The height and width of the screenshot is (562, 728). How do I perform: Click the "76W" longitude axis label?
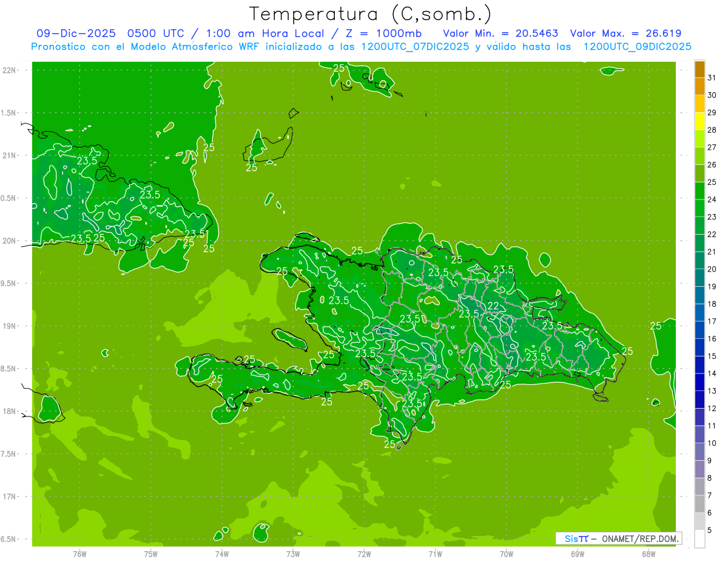[79, 554]
